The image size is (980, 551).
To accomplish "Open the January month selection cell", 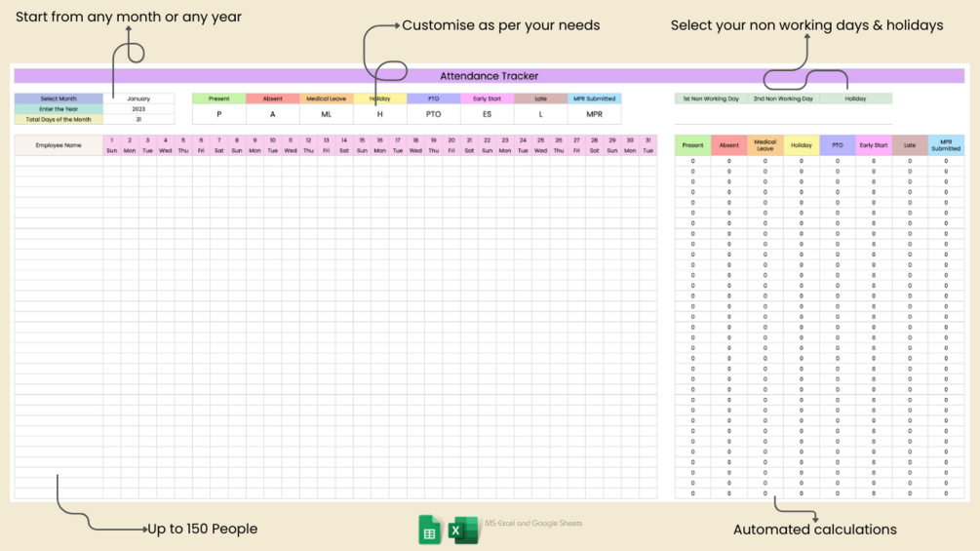I will [138, 98].
